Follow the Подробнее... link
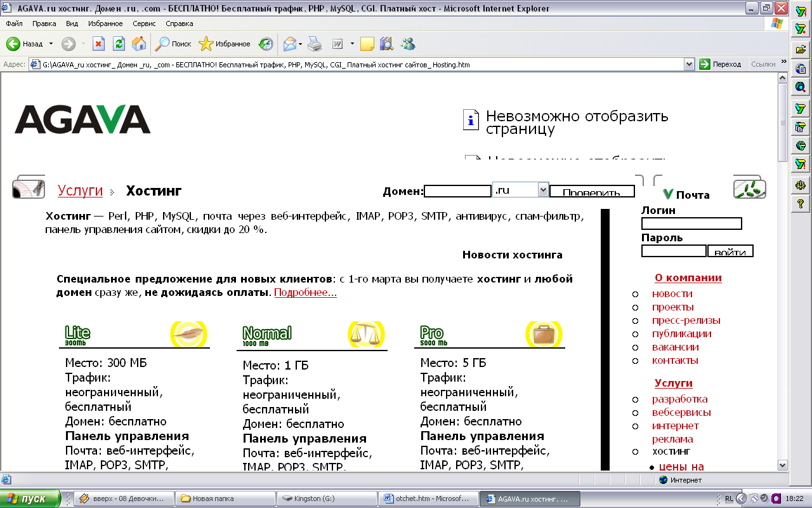 point(305,292)
